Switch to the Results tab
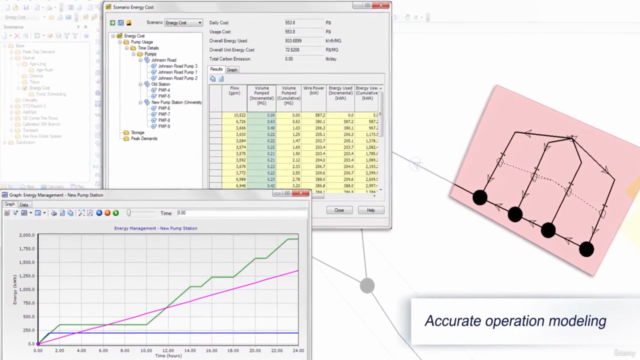 coord(216,69)
